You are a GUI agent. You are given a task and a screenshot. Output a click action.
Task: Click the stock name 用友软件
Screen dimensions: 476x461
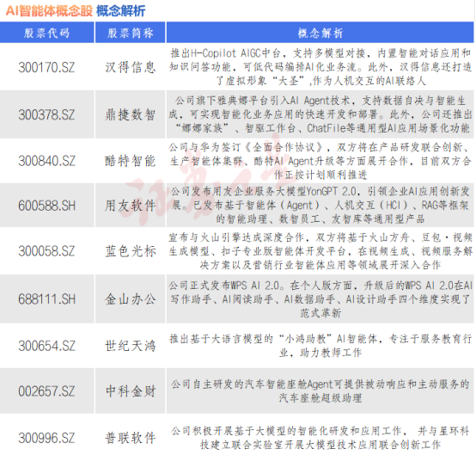[131, 206]
